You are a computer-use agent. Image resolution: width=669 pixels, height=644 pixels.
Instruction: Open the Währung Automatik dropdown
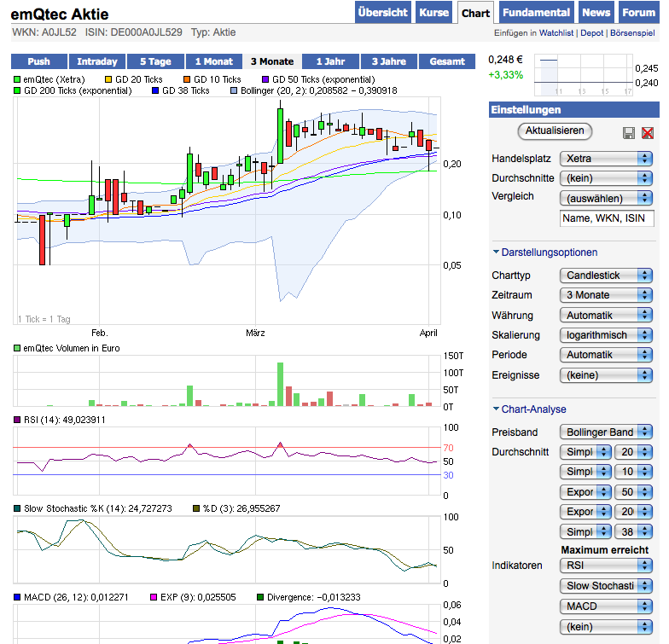tap(606, 316)
